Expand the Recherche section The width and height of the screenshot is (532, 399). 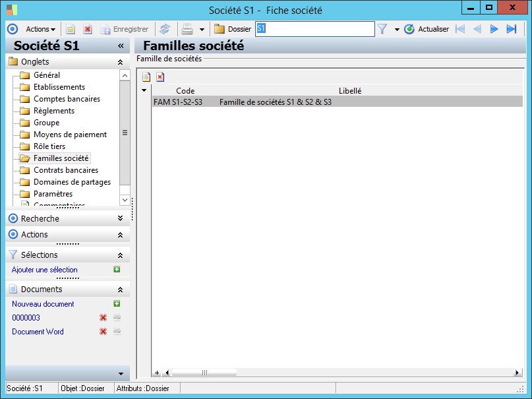[x=120, y=218]
